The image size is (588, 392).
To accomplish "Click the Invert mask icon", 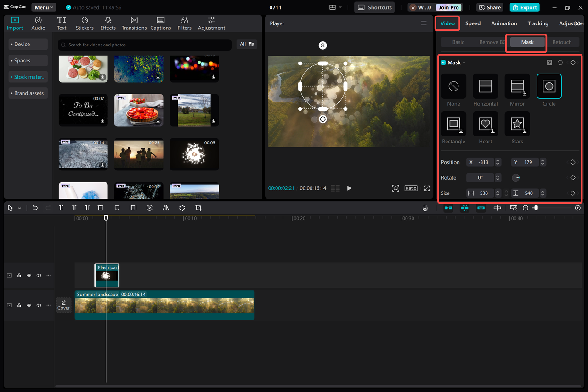I will click(x=549, y=62).
